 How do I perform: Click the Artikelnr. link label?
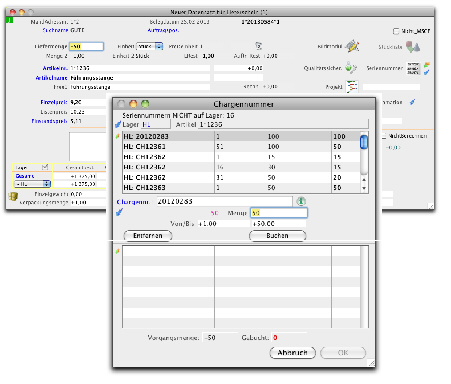click(55, 68)
